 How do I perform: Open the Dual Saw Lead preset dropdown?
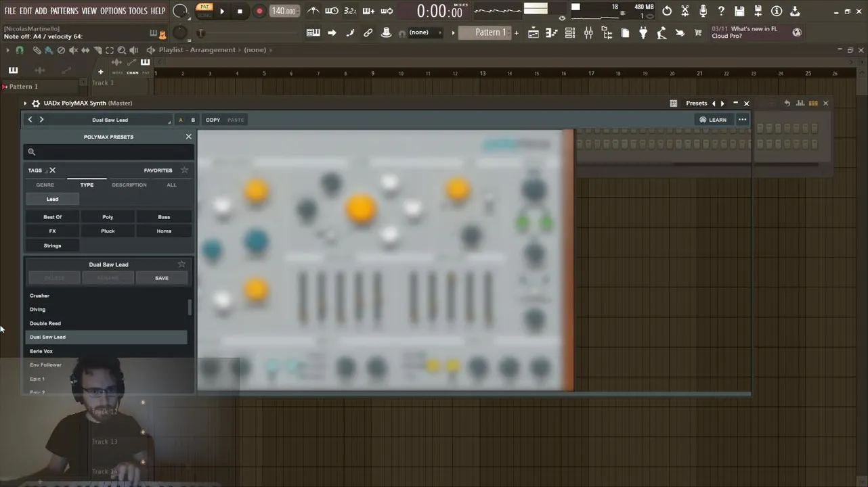point(110,120)
